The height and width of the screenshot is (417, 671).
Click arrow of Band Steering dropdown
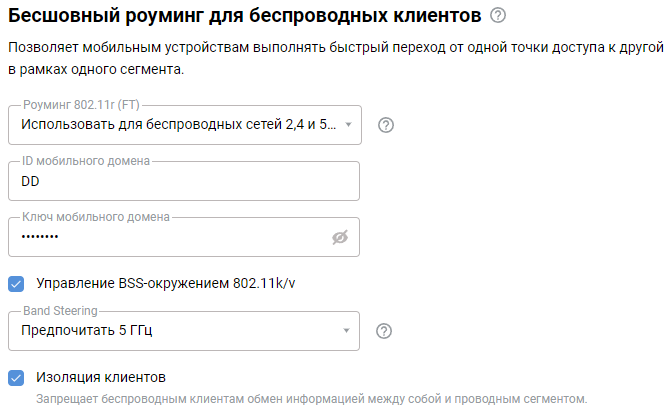tap(347, 331)
